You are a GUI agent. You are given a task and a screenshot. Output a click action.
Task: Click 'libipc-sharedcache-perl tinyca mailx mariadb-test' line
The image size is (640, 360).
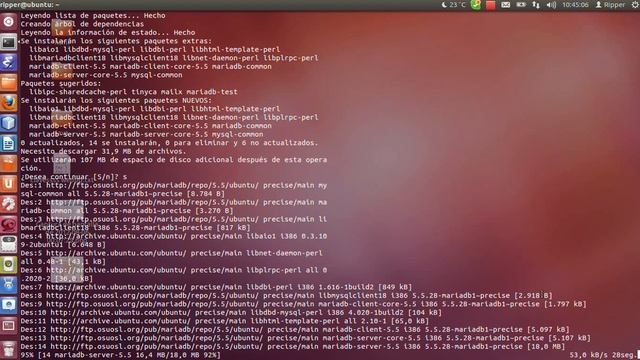pos(133,92)
